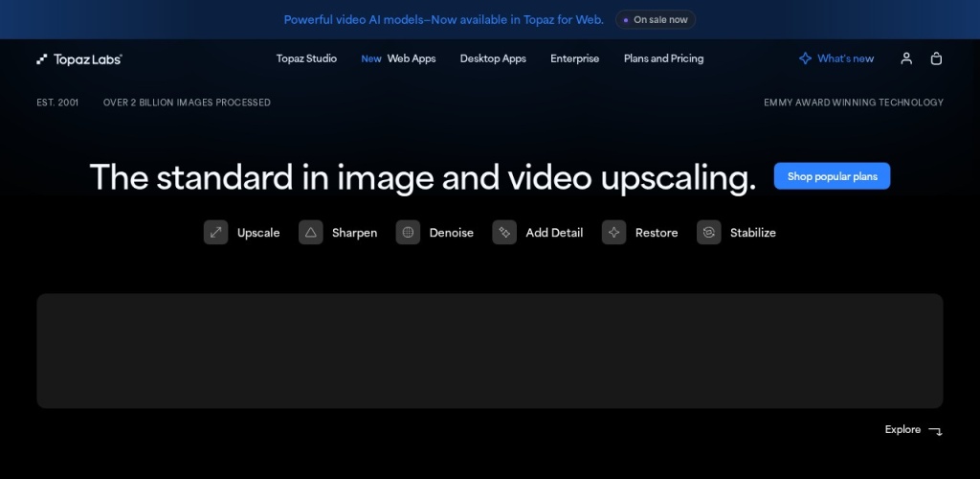Screen dimensions: 980x479
Task: Open the Desktop Apps menu
Action: [493, 58]
